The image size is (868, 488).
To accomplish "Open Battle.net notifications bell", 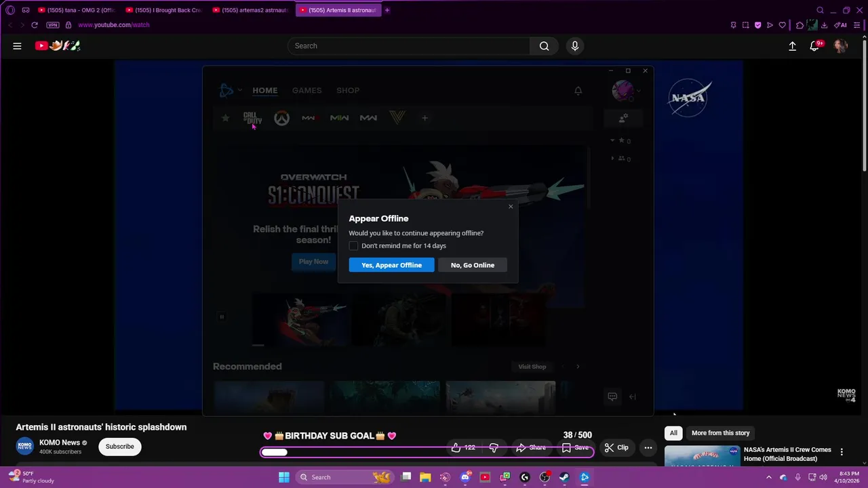I will pyautogui.click(x=578, y=90).
